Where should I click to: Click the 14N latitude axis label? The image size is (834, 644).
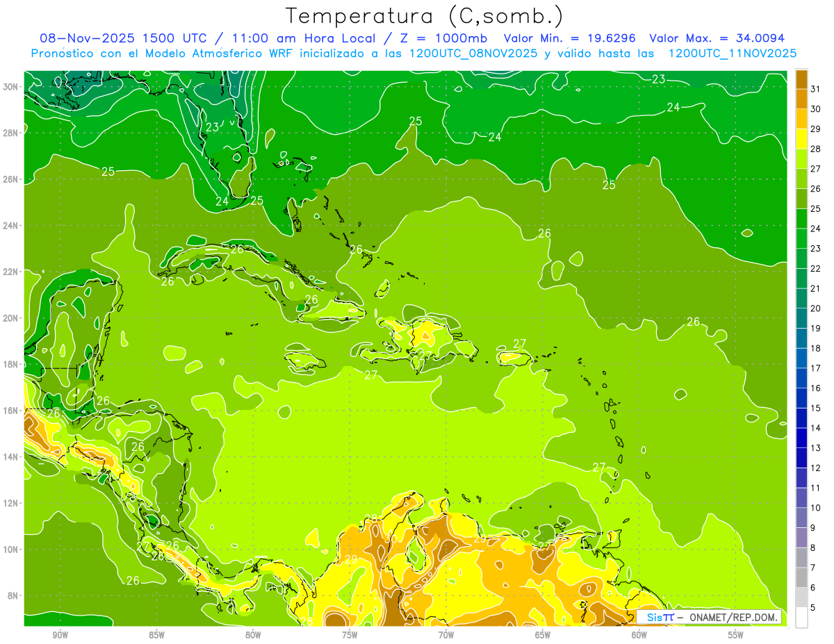click(x=10, y=456)
